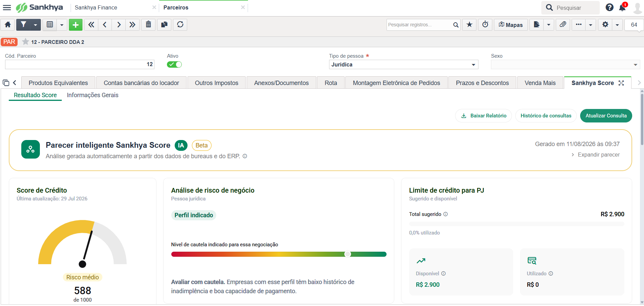Screen dimensions: 644x306
Task: Expand the filter dropdown arrow
Action: pos(35,25)
